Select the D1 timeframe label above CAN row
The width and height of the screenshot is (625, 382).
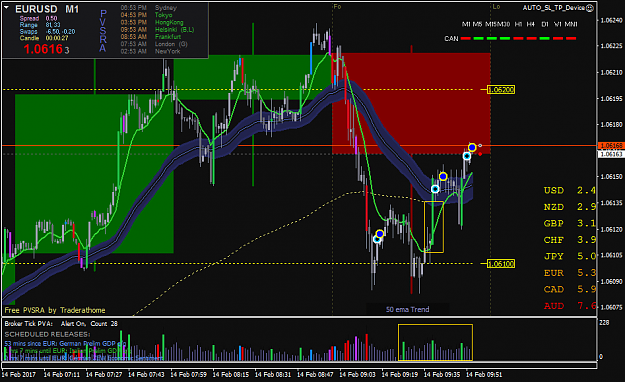545,24
